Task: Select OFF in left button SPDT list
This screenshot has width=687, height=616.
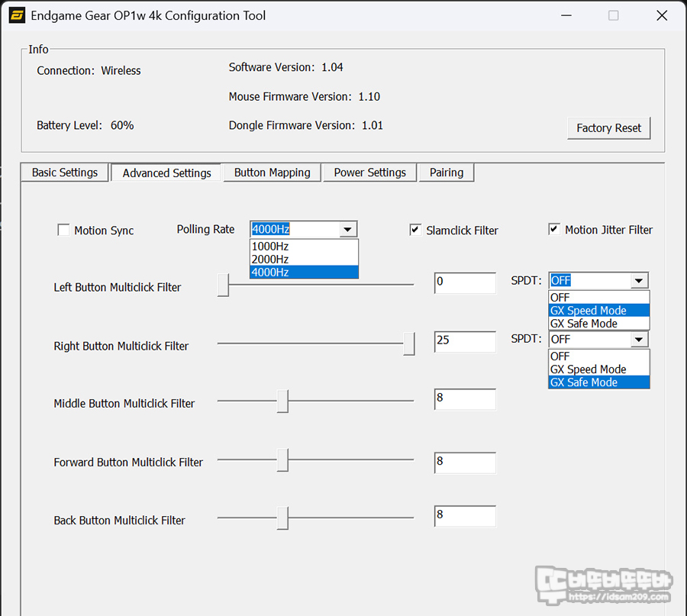Action: 599,298
